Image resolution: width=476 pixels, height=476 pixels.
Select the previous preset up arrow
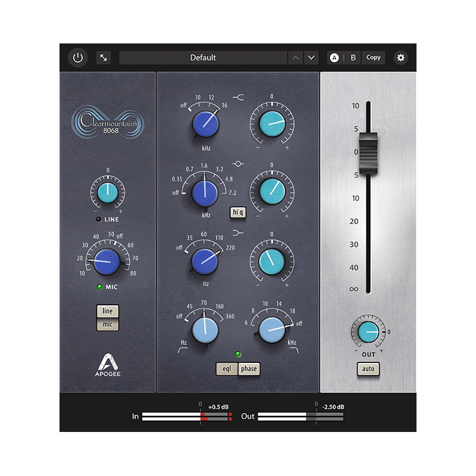[x=295, y=58]
